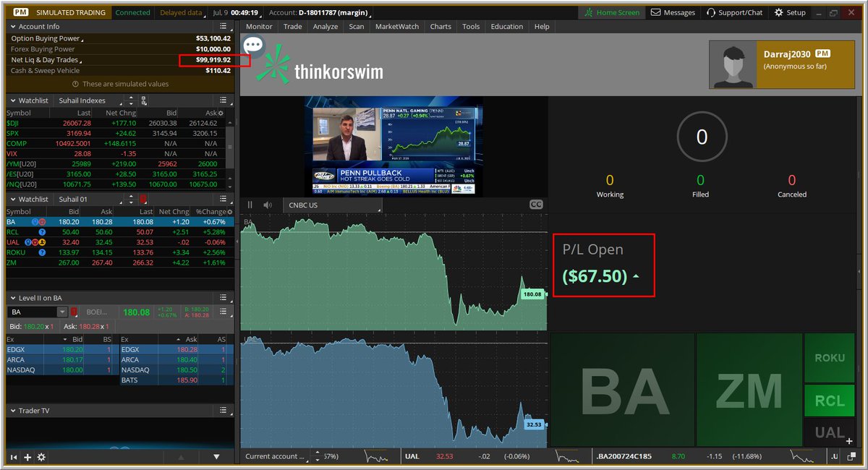Open the Charts tab

point(441,27)
